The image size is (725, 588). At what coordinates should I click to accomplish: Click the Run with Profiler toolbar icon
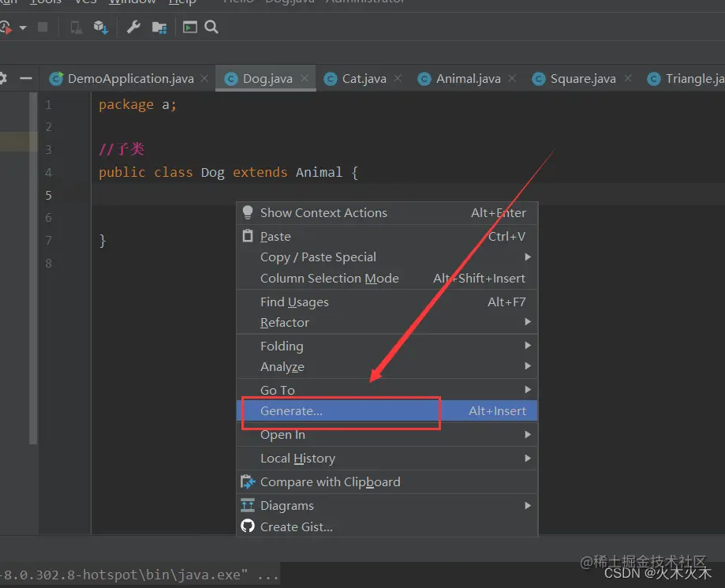pos(6,28)
